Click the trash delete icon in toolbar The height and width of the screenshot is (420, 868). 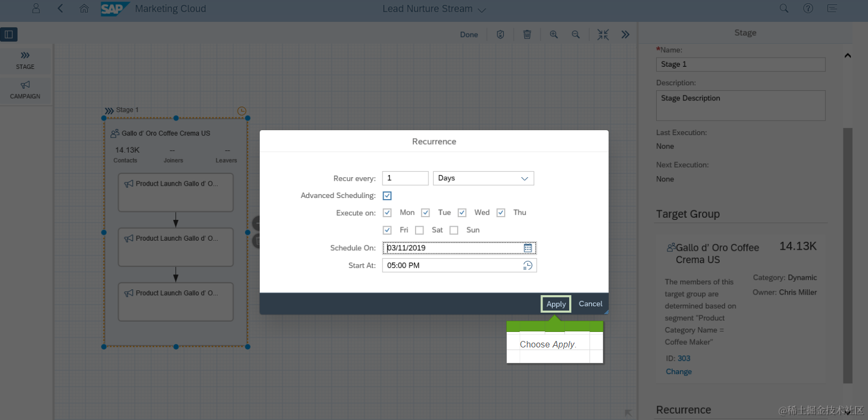point(527,35)
